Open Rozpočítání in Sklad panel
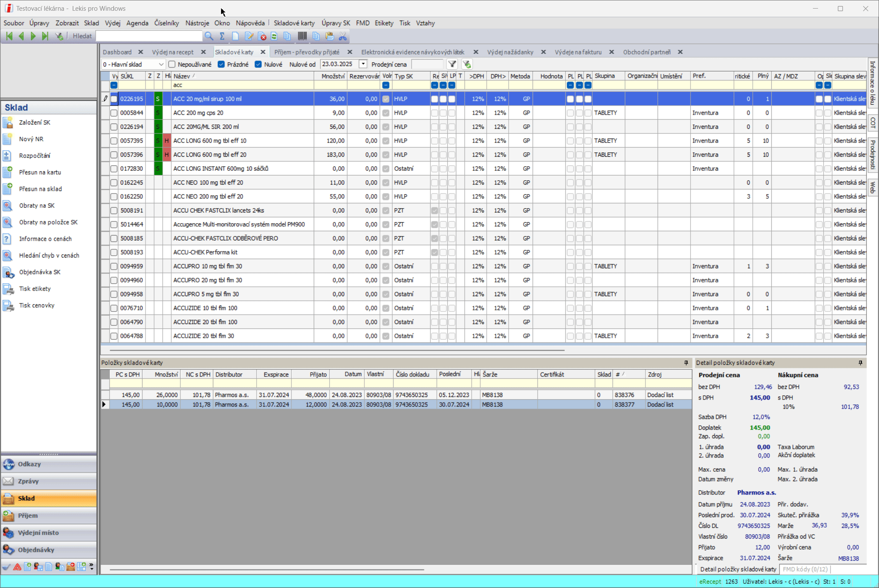 (34, 155)
